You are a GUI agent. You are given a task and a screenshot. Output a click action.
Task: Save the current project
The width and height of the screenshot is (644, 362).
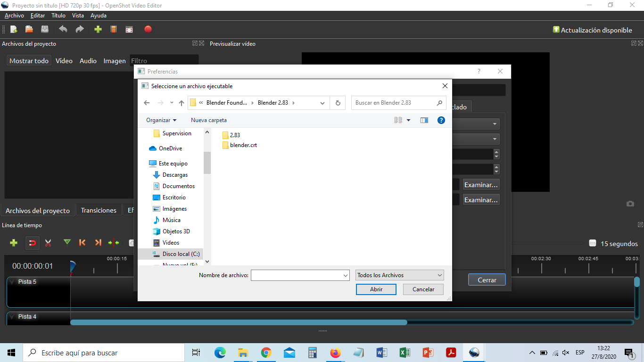(x=44, y=29)
